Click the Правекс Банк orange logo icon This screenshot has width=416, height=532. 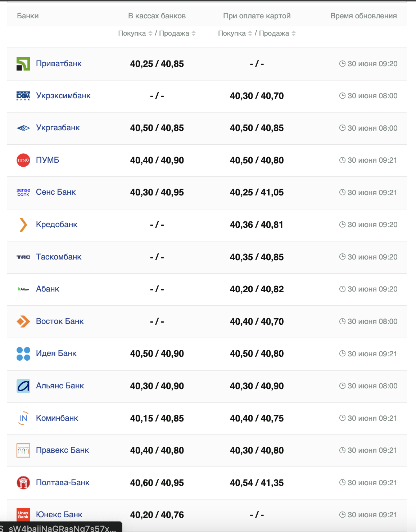[x=23, y=450]
